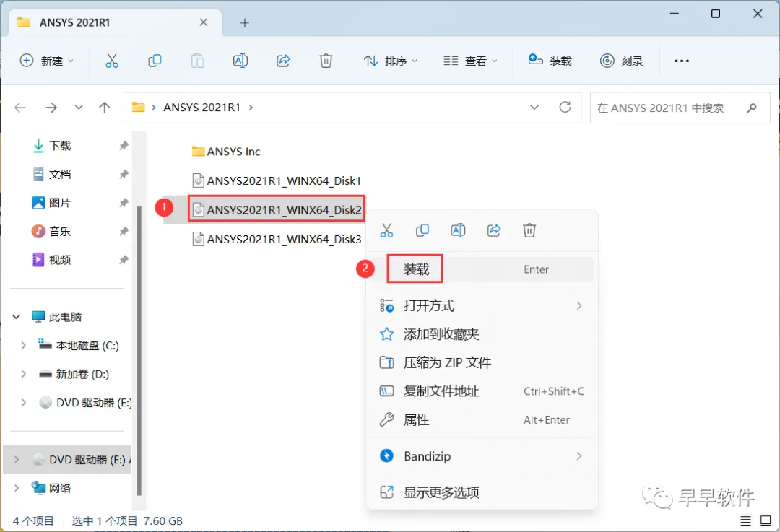Choose 复制文件地址 in the context menu

(x=482, y=391)
